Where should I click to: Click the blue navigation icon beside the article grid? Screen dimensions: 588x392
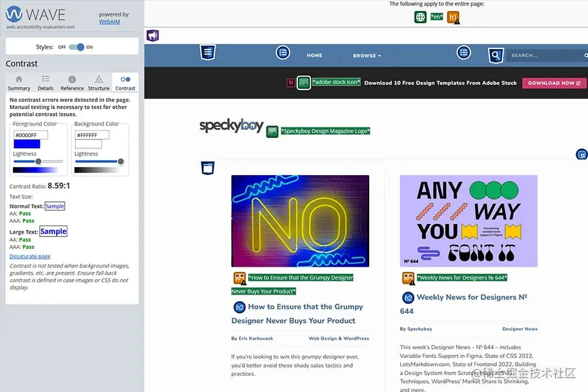[208, 168]
